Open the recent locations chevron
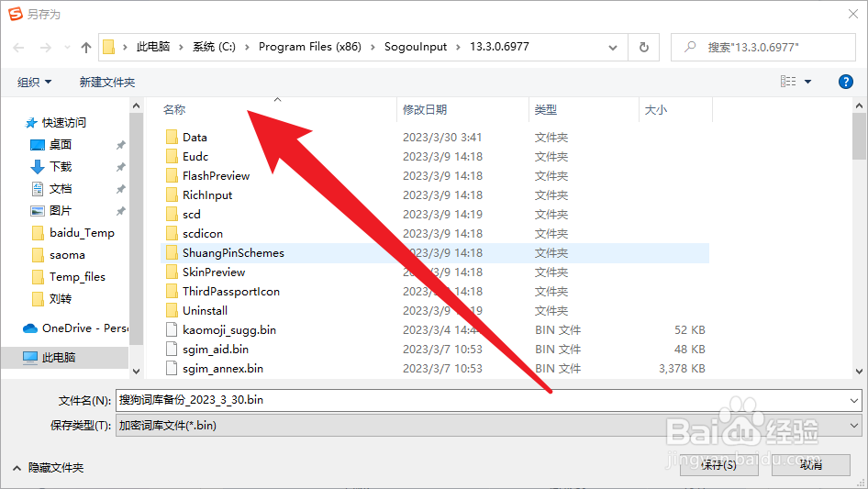Image resolution: width=868 pixels, height=489 pixels. pyautogui.click(x=67, y=48)
